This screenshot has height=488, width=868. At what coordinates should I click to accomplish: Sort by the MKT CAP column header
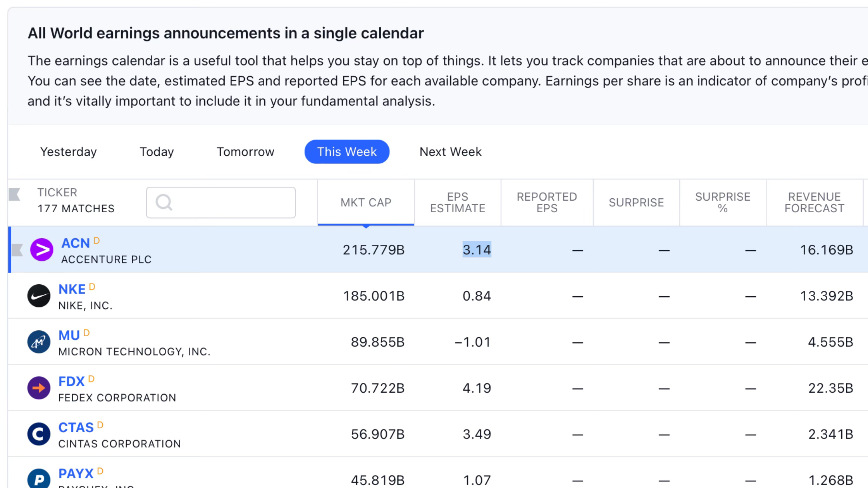click(366, 203)
